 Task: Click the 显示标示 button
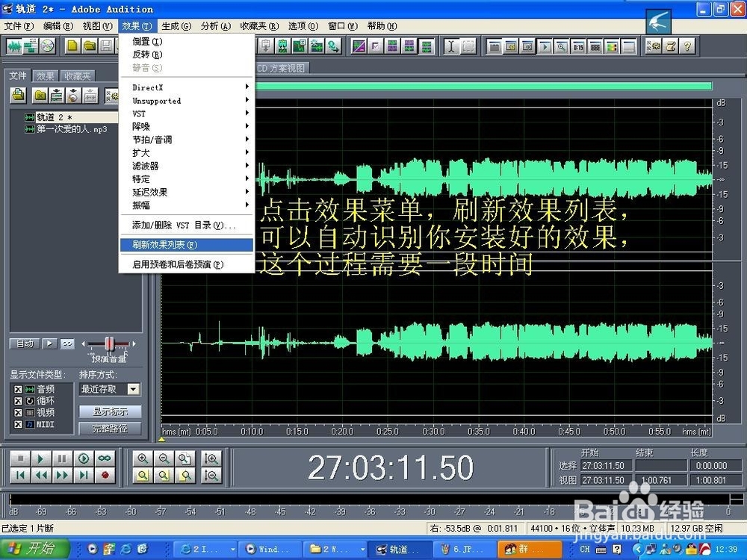(x=110, y=411)
